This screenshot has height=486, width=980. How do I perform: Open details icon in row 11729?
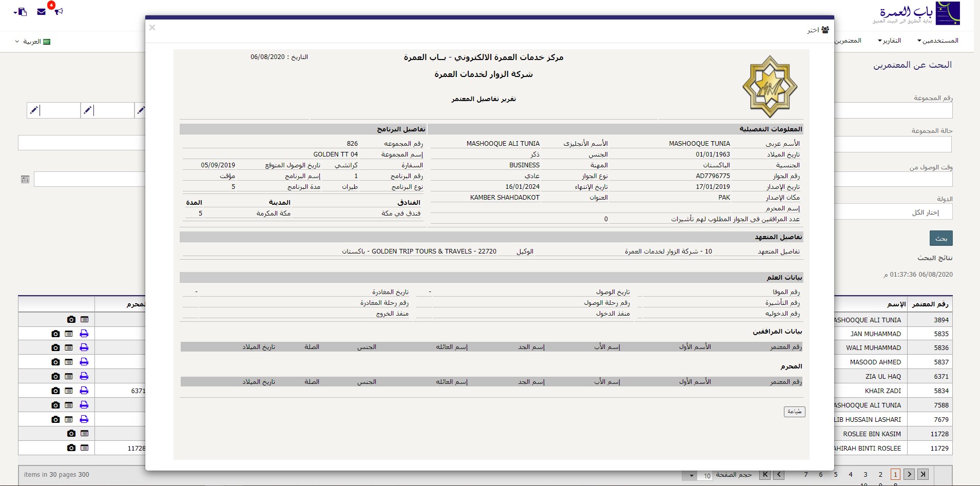click(85, 448)
